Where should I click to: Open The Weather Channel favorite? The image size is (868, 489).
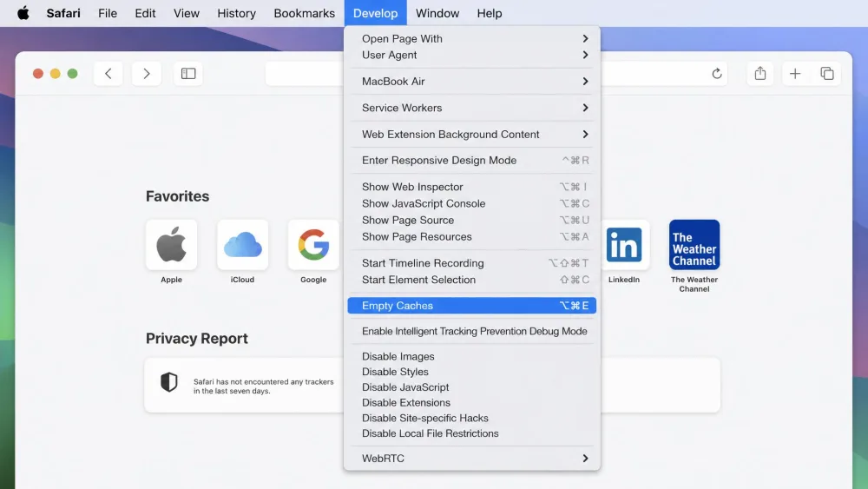pyautogui.click(x=694, y=245)
